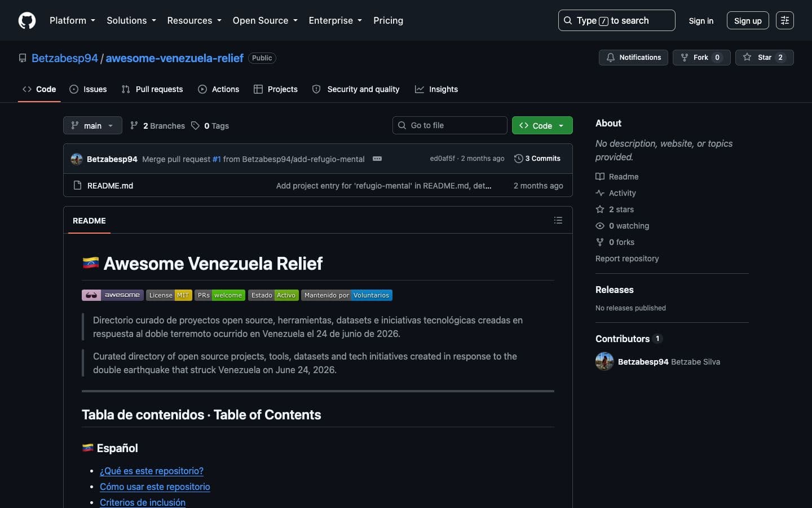Screen dimensions: 812x508
Task: Open the main branch selector dropdown
Action: pyautogui.click(x=92, y=125)
